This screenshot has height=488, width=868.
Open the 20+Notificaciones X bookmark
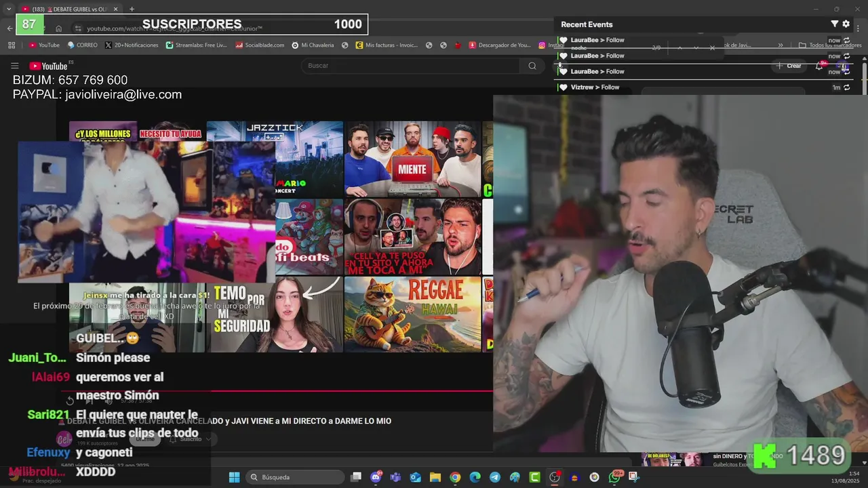tap(132, 45)
